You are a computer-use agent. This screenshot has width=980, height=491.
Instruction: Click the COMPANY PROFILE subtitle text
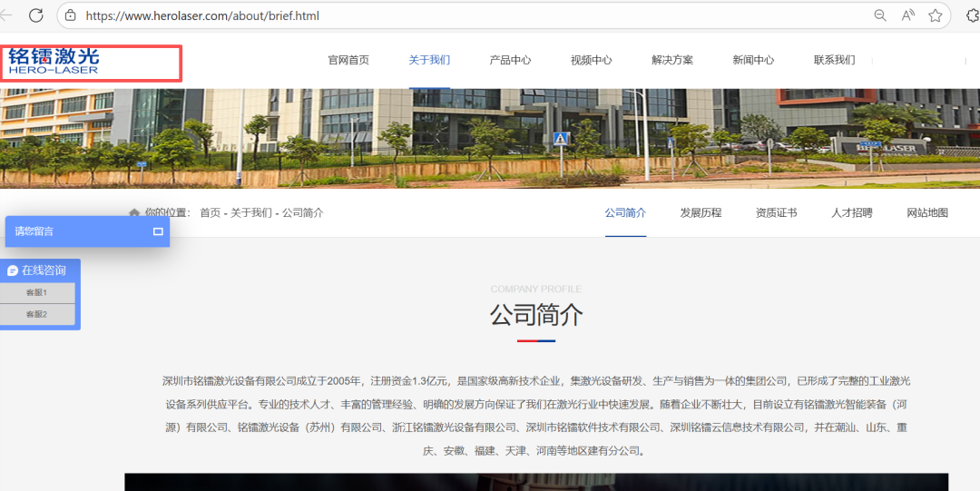(536, 289)
